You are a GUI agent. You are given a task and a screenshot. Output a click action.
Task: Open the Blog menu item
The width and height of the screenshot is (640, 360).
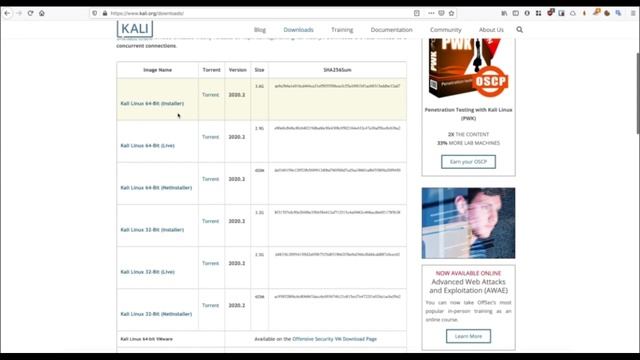(260, 30)
